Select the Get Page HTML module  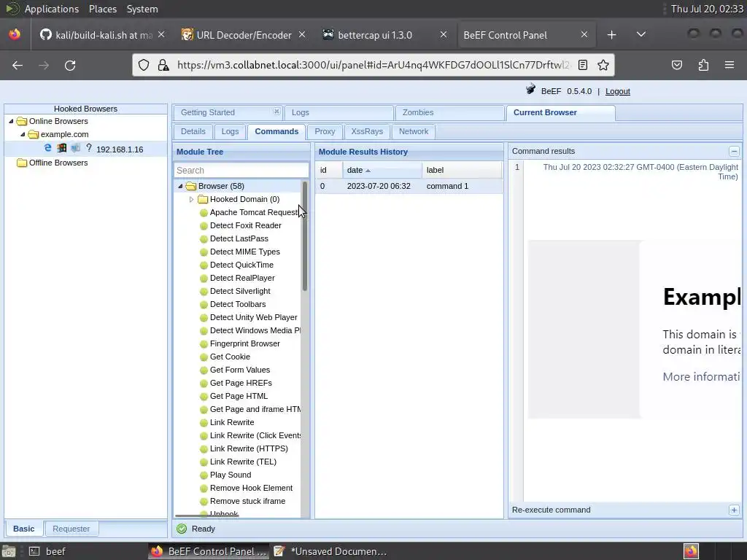(239, 396)
